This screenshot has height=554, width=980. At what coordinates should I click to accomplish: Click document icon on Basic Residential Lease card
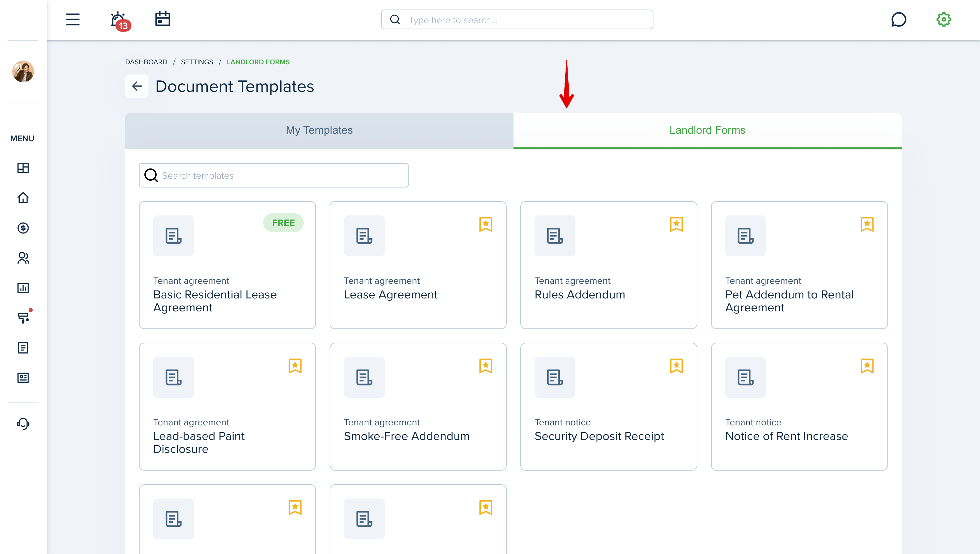coord(174,236)
